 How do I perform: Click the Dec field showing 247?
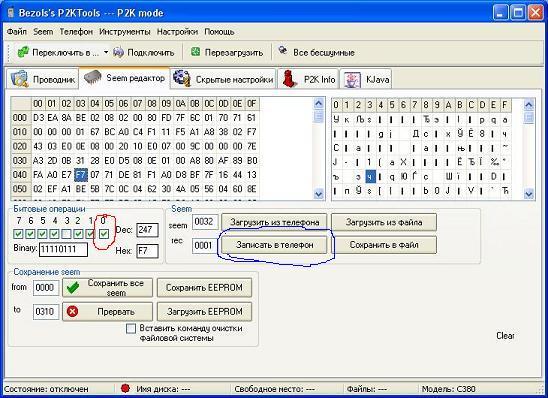[x=147, y=230]
